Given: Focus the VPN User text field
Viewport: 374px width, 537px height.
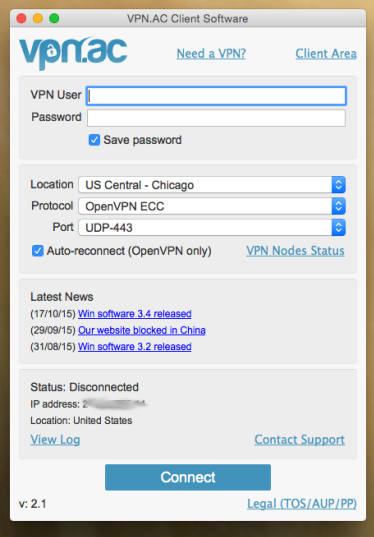Looking at the screenshot, I should pos(216,96).
